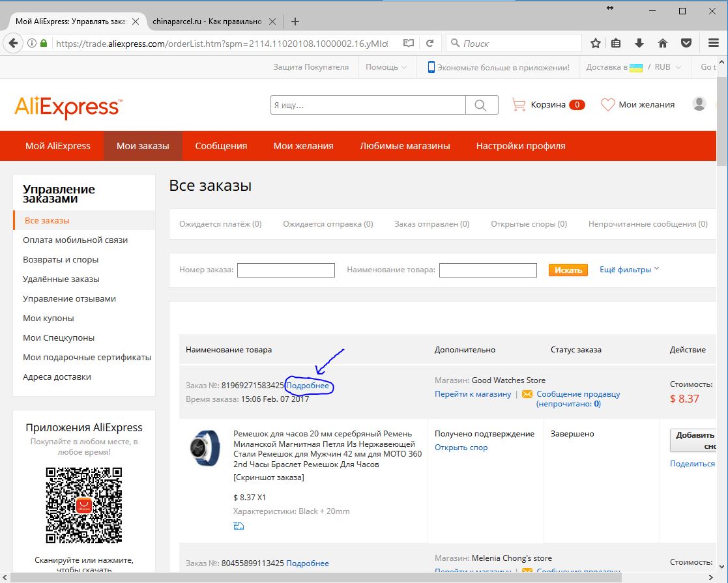This screenshot has height=583, width=728.
Task: Reload the page with refresh icon
Action: click(430, 43)
